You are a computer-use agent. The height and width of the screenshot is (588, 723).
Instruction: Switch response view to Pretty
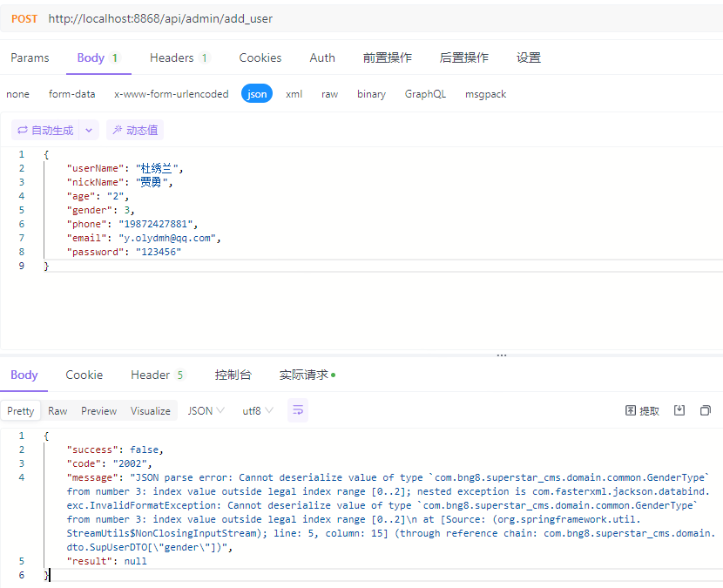[21, 410]
